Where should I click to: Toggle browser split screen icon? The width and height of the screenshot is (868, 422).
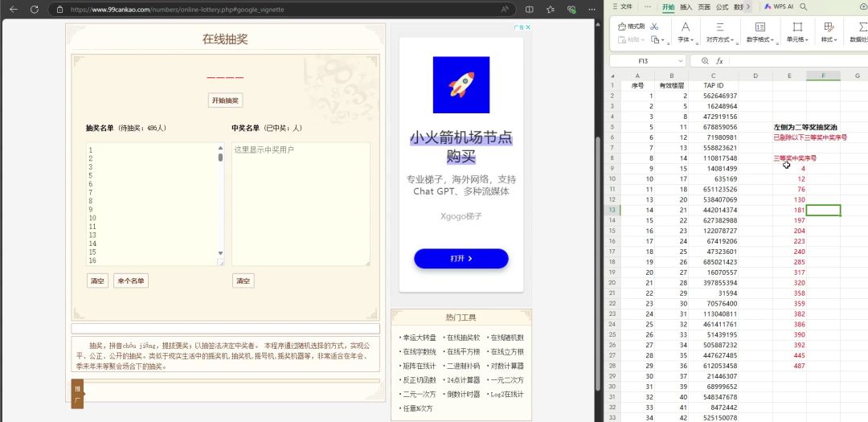tap(529, 9)
